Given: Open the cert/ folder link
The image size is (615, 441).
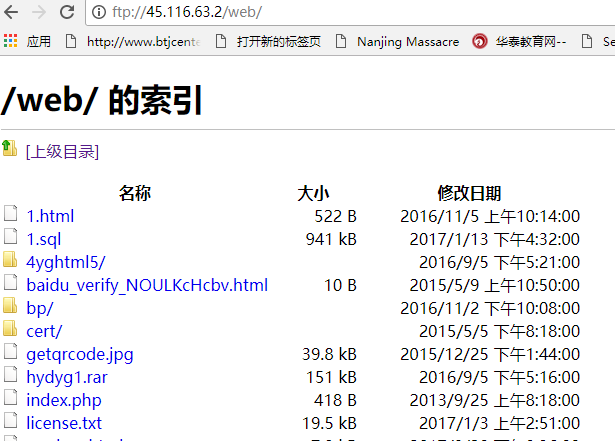Looking at the screenshot, I should click(44, 331).
